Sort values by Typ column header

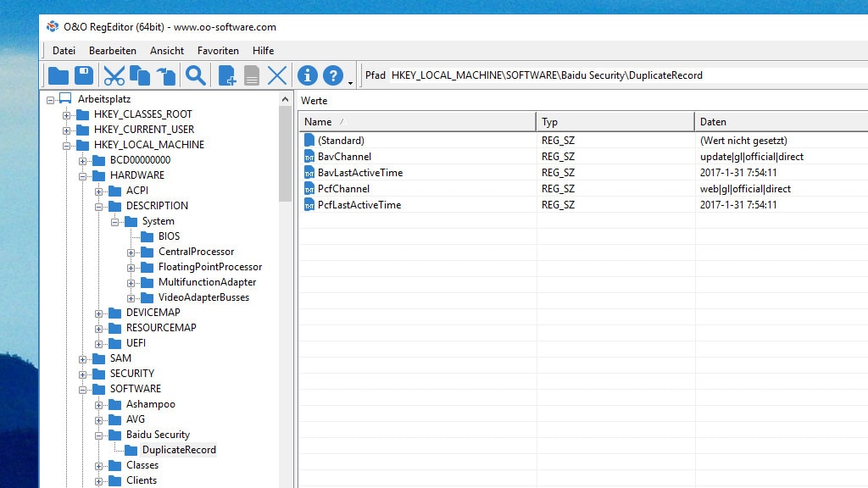pos(615,122)
